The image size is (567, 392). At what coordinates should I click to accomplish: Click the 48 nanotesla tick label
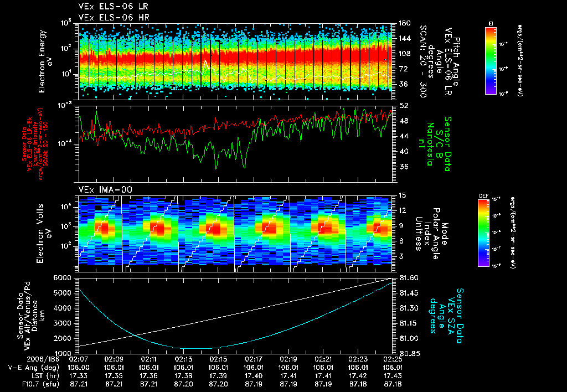tap(403, 121)
